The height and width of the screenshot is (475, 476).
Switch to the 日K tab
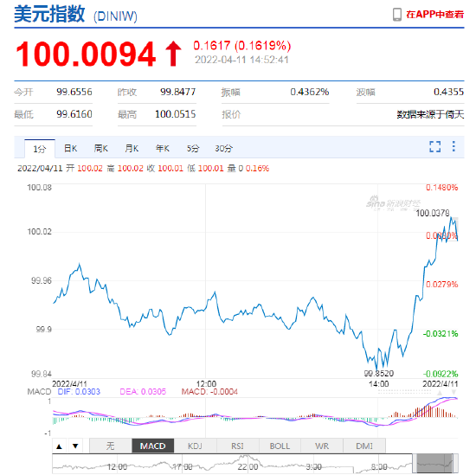pos(70,149)
